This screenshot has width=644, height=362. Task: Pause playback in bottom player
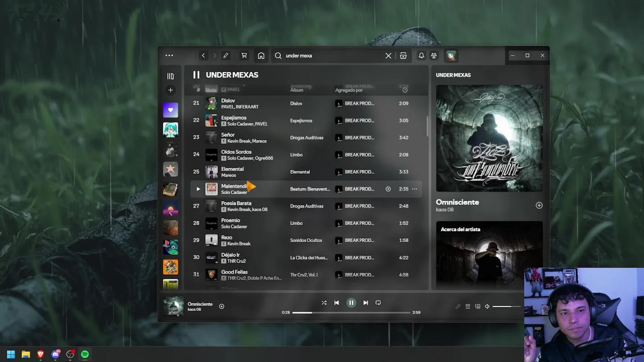(351, 303)
